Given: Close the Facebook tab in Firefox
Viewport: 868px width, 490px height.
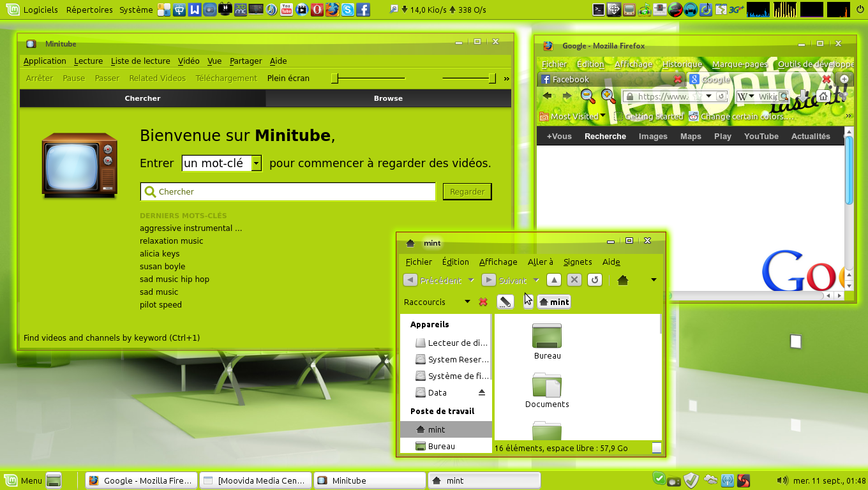Looking at the screenshot, I should [x=678, y=79].
